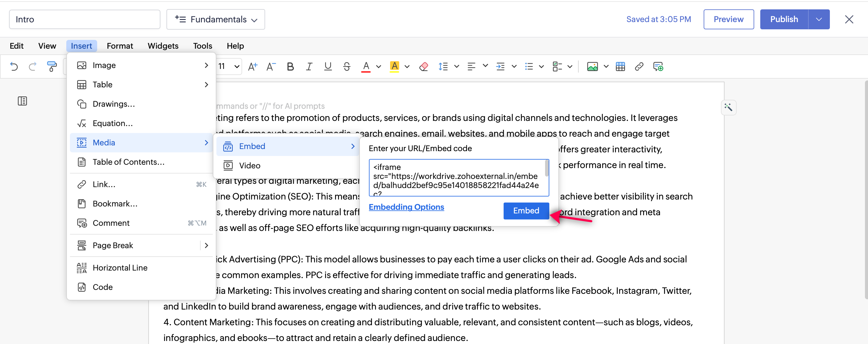Click the blue Embed button
Screen dimensions: 868x344
tap(526, 211)
